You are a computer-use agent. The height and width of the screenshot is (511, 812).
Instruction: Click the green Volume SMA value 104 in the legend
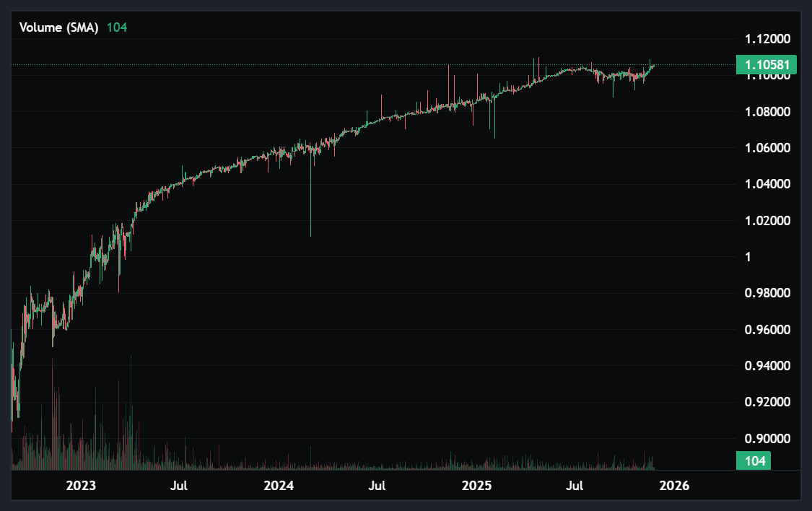pyautogui.click(x=117, y=27)
